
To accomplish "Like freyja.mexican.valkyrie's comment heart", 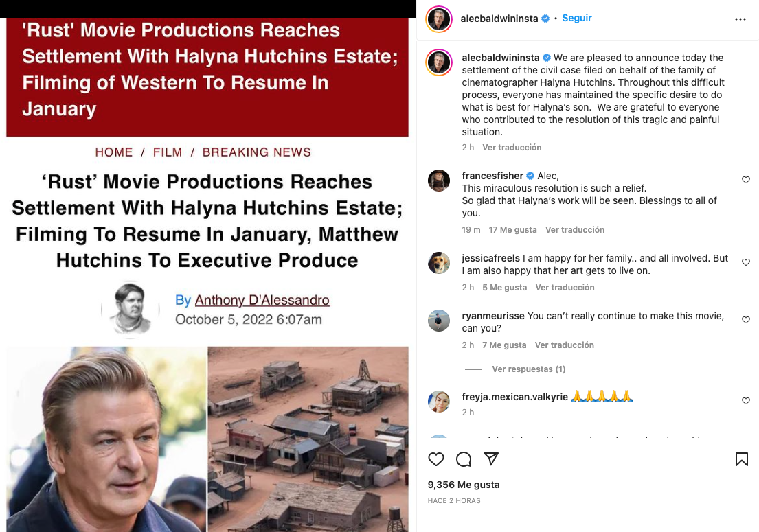I will [x=746, y=400].
